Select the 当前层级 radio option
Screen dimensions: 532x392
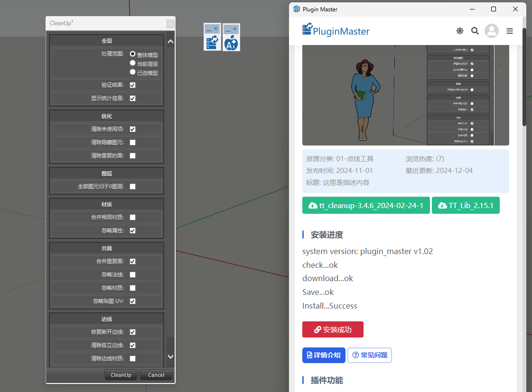133,63
